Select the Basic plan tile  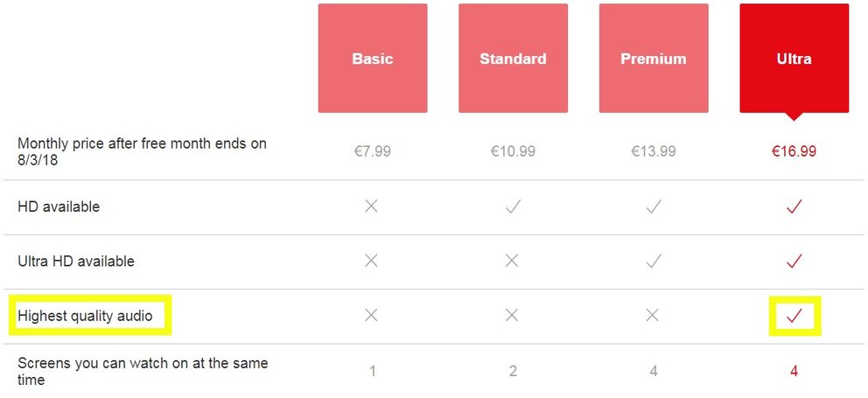tap(373, 58)
